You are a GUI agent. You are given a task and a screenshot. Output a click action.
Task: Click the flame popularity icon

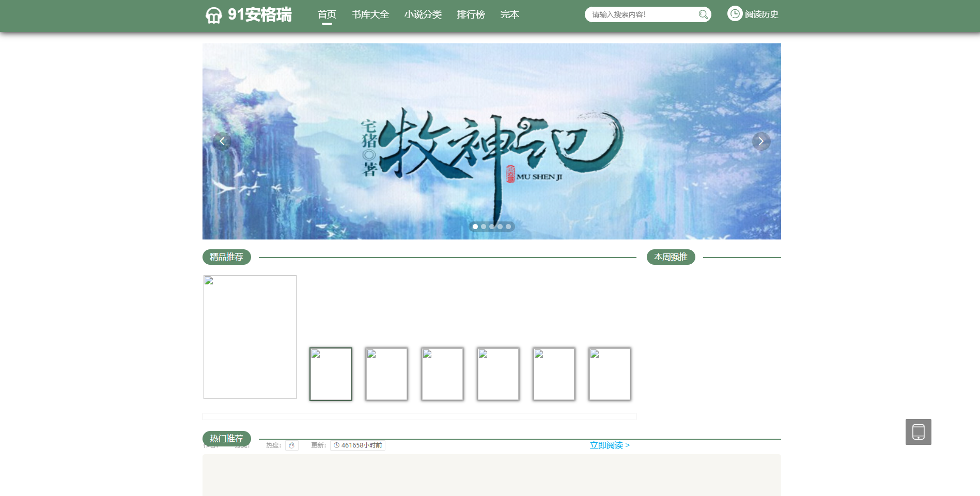pyautogui.click(x=292, y=445)
